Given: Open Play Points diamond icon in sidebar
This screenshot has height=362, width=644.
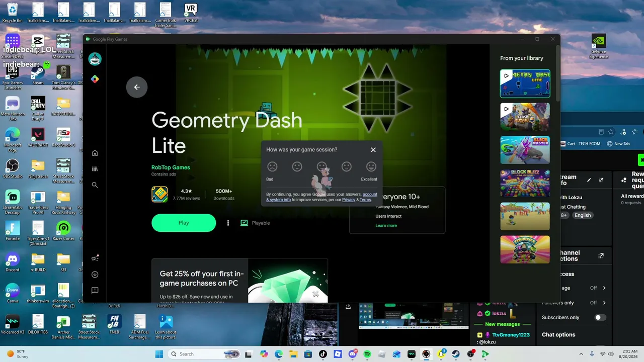Looking at the screenshot, I should (x=95, y=79).
